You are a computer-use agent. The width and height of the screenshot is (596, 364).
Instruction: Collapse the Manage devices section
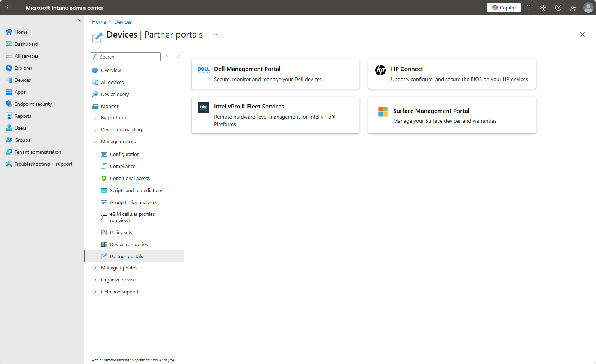95,141
